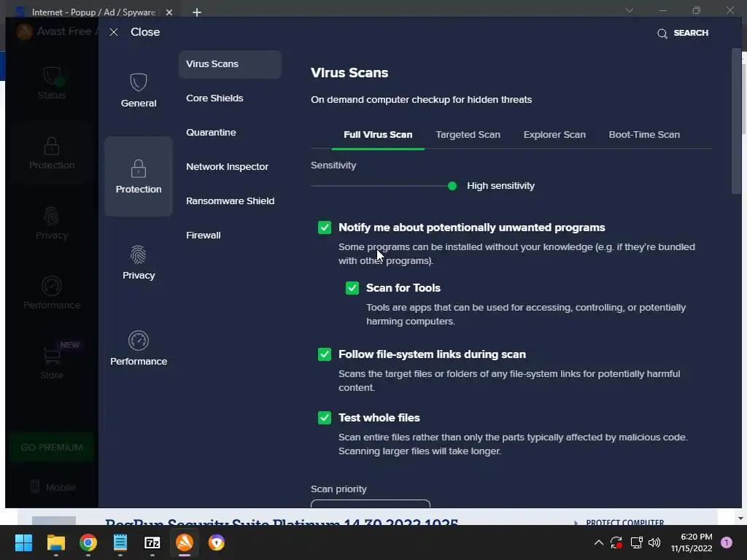Click the sync update tray icon

(x=616, y=542)
